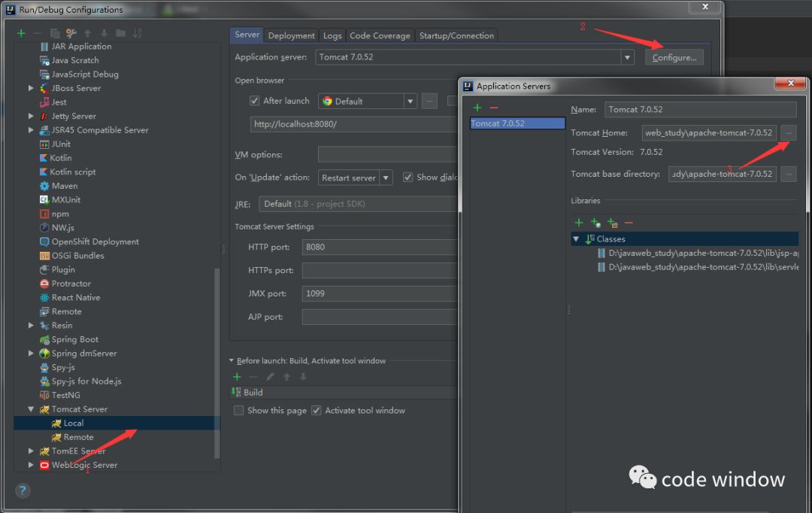Remove selected application server with red minus
812x513 pixels.
click(x=493, y=108)
